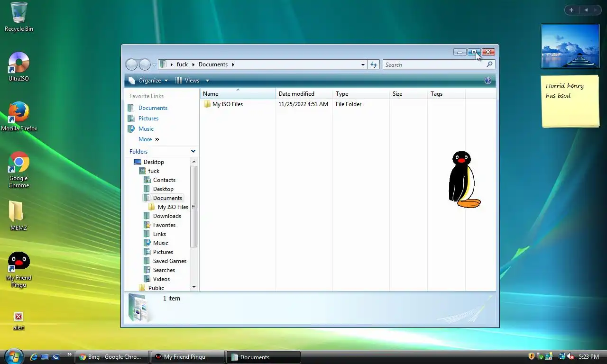607x364 pixels.
Task: Click Switch between windows Quick Launch icon
Action: 55,357
